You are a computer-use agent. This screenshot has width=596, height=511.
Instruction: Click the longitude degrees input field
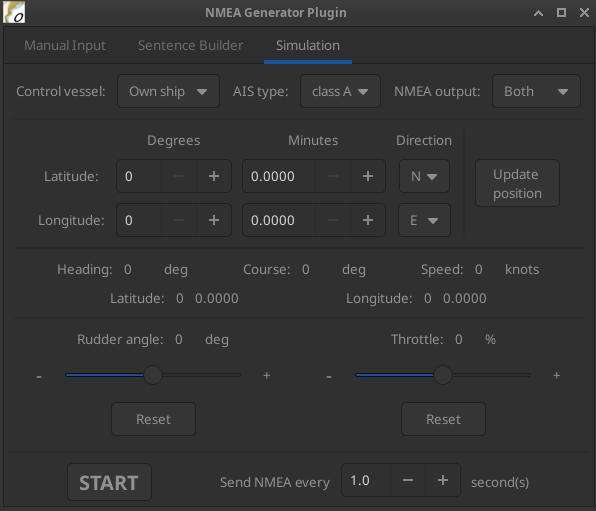tap(139, 220)
